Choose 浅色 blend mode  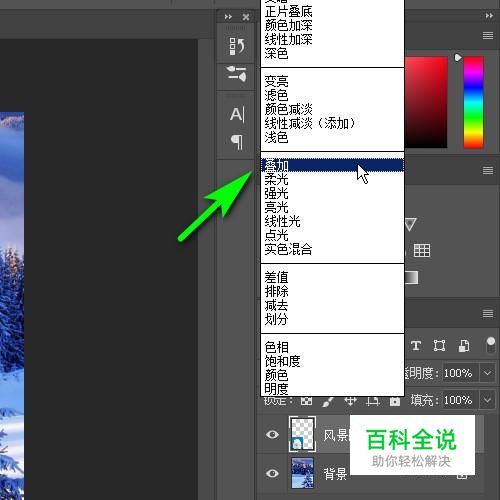[x=332, y=137]
